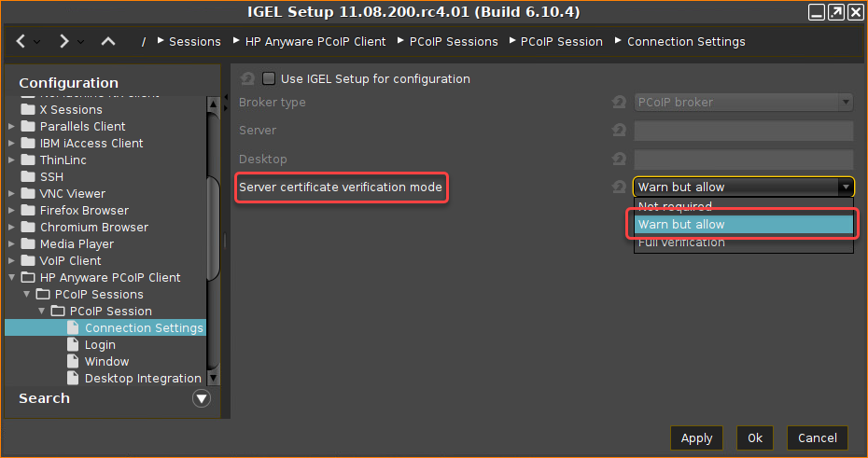Click the reset icon next to the Desktop field
This screenshot has width=868, height=458.
pyautogui.click(x=619, y=160)
